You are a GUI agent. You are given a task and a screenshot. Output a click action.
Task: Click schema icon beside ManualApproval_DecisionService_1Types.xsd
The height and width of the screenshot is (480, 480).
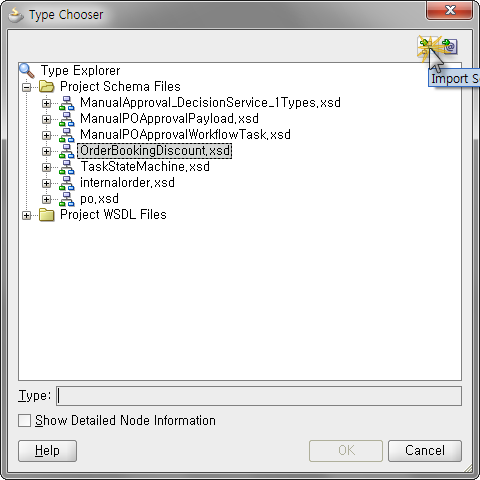(x=67, y=103)
